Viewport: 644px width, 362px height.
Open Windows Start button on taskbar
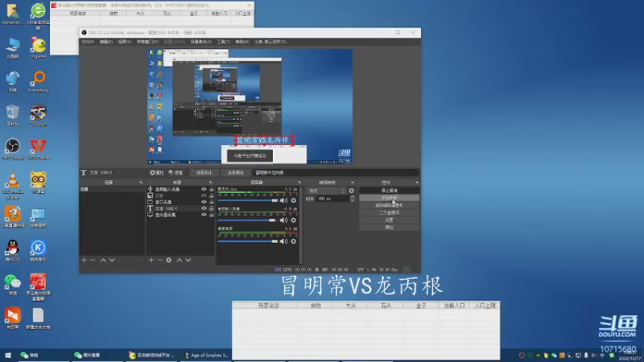(x=8, y=355)
